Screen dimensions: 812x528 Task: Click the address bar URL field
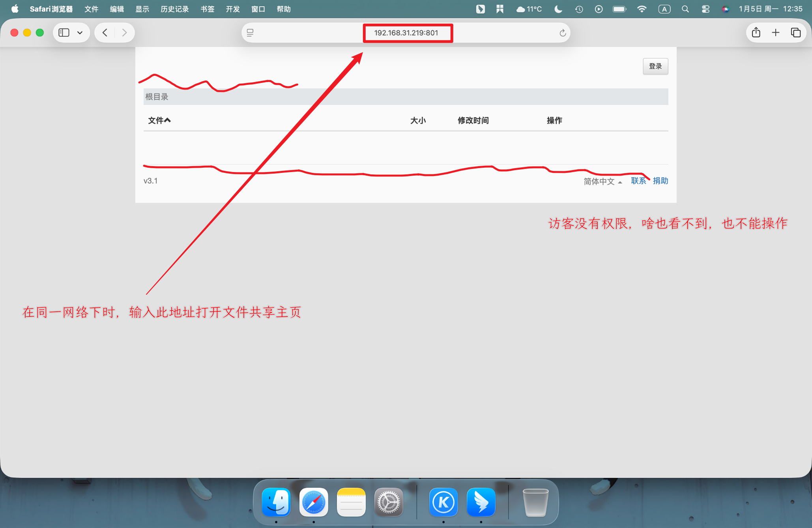[406, 33]
